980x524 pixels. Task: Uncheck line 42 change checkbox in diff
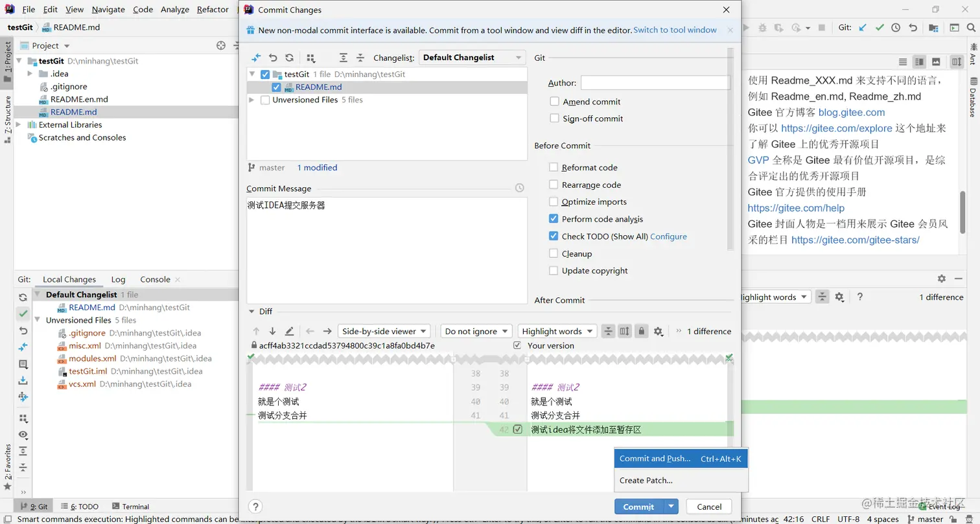[517, 429]
